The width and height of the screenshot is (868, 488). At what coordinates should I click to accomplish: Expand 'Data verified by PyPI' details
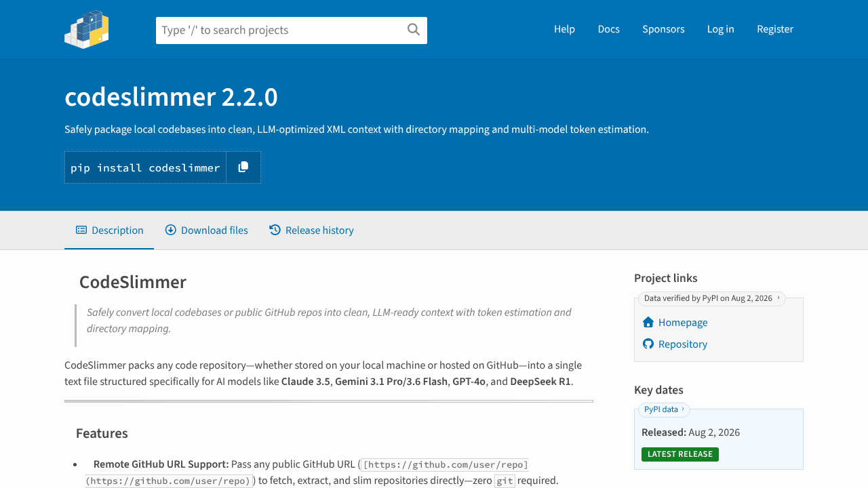[712, 298]
